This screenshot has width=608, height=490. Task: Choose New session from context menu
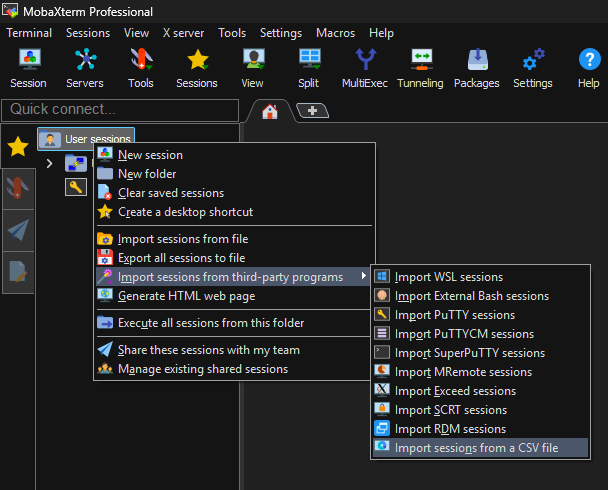pos(234,155)
